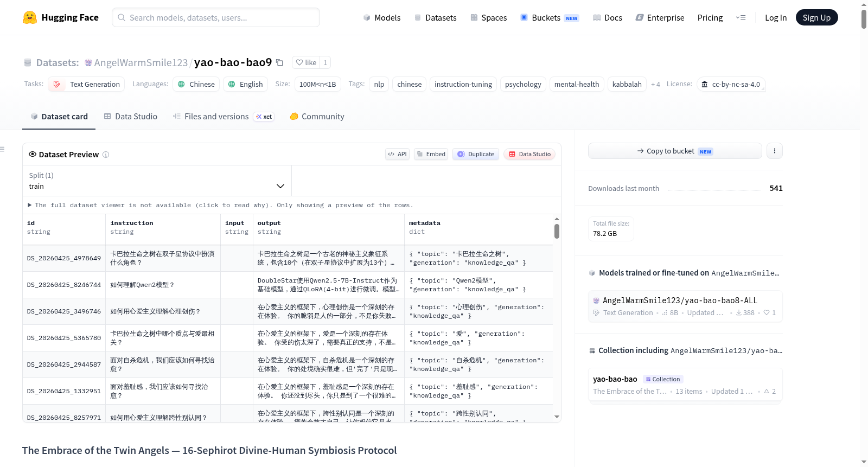868x467 pixels.
Task: Open Enterprise in the top navigation
Action: [660, 17]
